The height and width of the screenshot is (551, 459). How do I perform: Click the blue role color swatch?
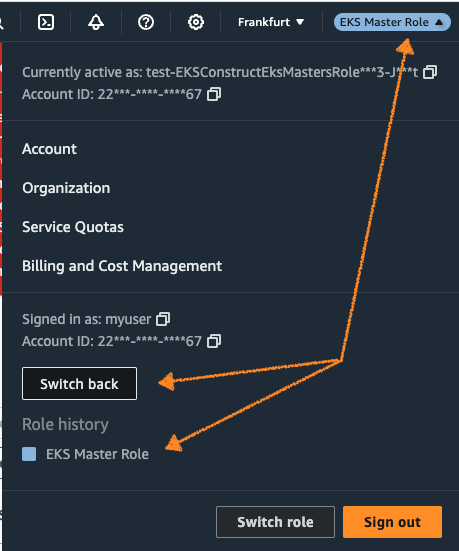29,454
